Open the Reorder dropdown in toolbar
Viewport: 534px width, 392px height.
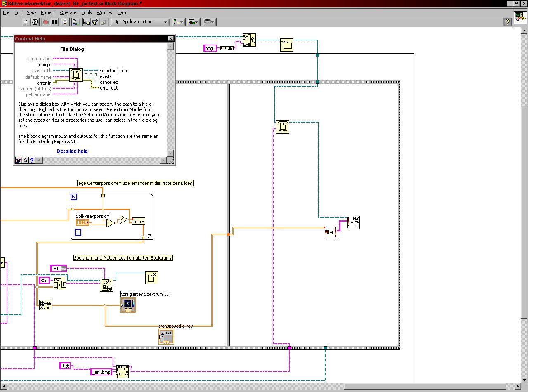pos(210,22)
